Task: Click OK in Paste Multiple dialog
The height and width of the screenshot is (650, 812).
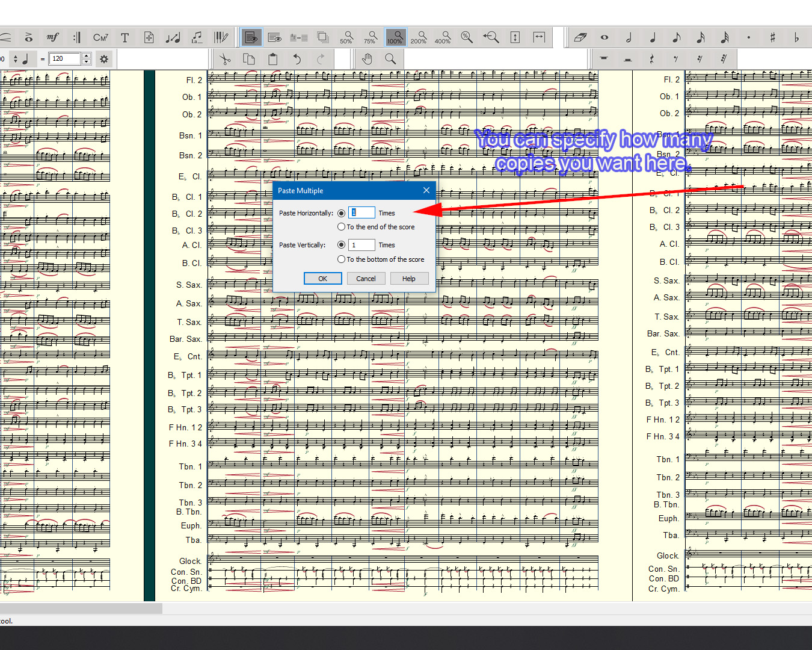Action: (x=322, y=279)
